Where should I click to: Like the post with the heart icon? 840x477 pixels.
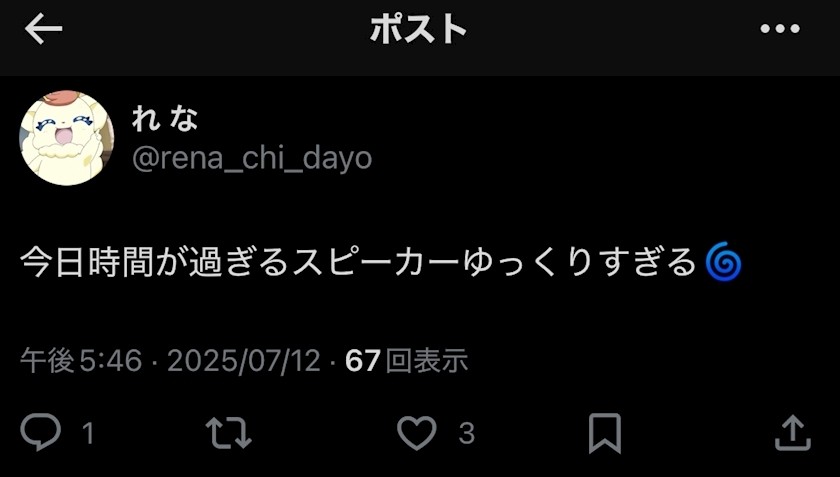(x=417, y=433)
